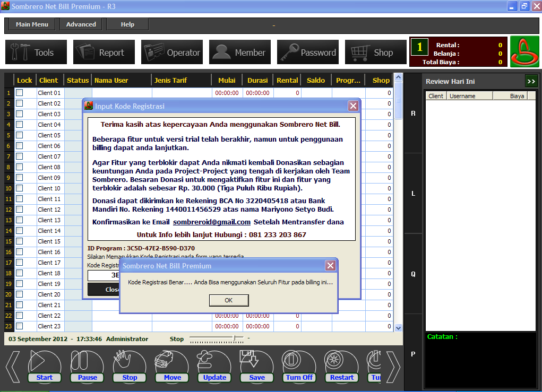The width and height of the screenshot is (542, 392).
Task: Tick the Lock checkbox for Client 08
Action: tap(20, 167)
